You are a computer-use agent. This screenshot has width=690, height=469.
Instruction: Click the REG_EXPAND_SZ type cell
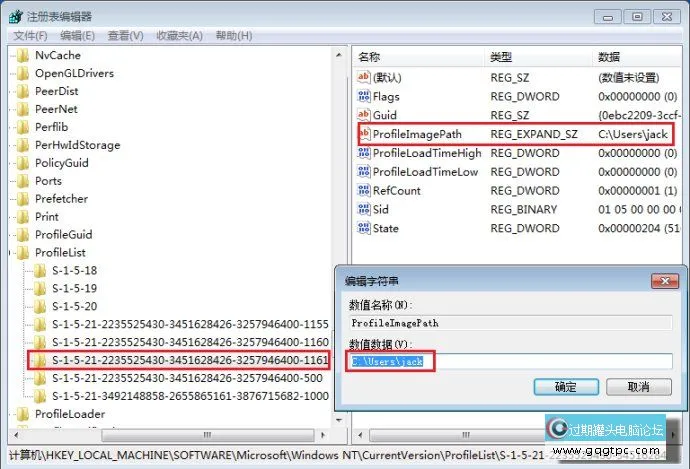click(x=534, y=134)
